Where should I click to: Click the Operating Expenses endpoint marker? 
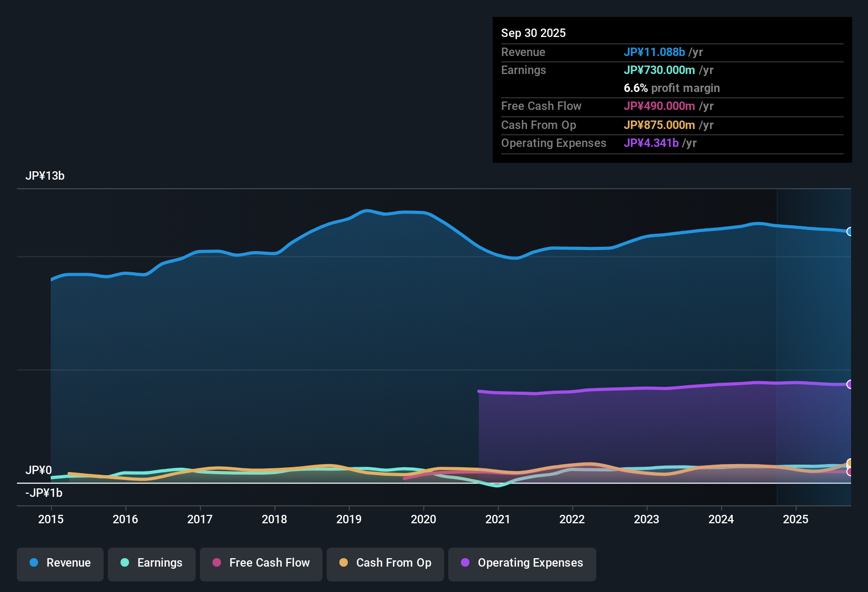[x=850, y=384]
